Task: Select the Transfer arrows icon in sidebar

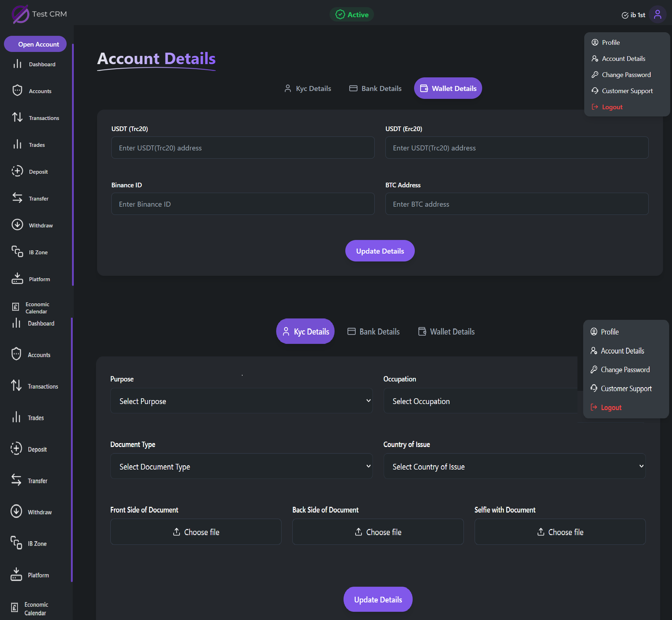Action: click(x=17, y=198)
